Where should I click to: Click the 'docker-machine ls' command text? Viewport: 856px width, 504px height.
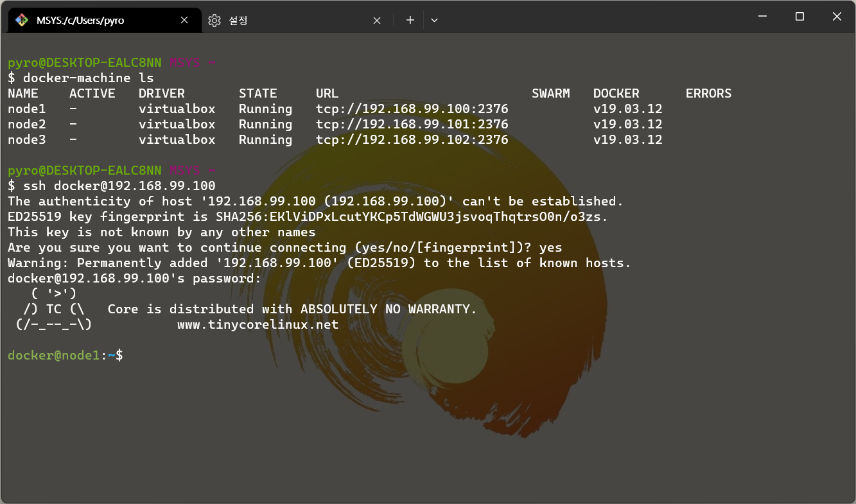tap(89, 78)
